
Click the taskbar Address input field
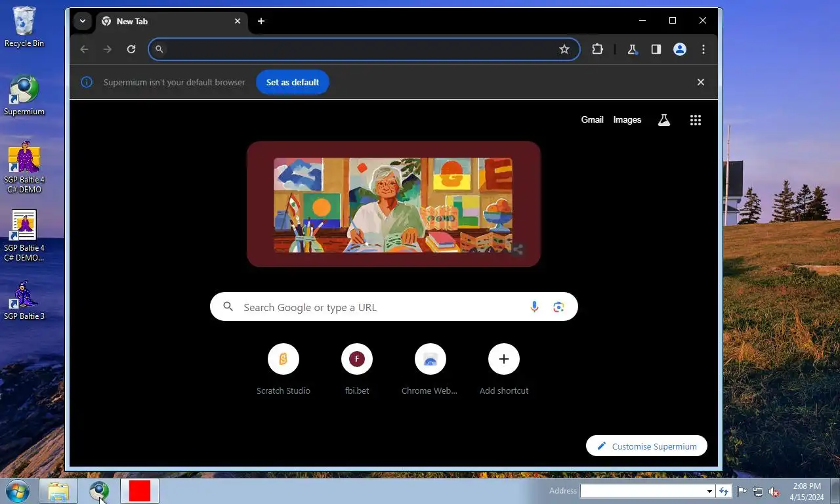(x=642, y=491)
